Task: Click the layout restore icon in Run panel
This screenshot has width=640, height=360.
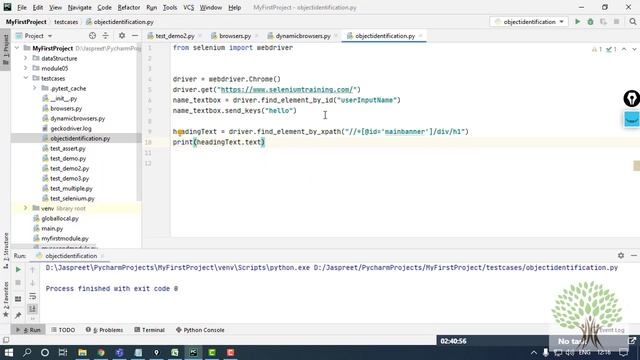Action: (x=18, y=299)
